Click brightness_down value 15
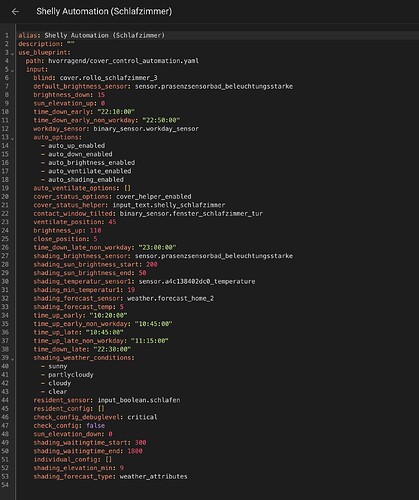This screenshot has height=500, width=419. pyautogui.click(x=101, y=95)
